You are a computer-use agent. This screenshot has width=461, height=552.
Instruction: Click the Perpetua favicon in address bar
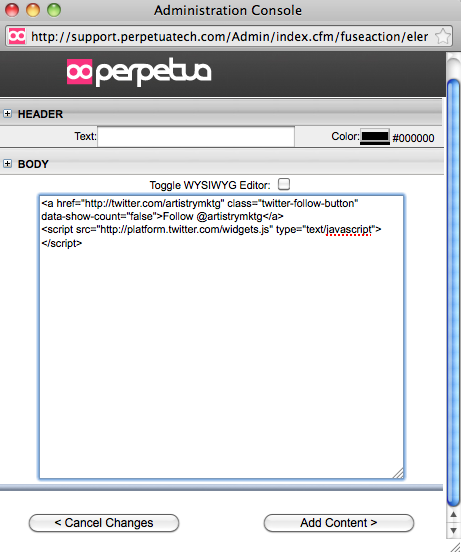tap(17, 36)
